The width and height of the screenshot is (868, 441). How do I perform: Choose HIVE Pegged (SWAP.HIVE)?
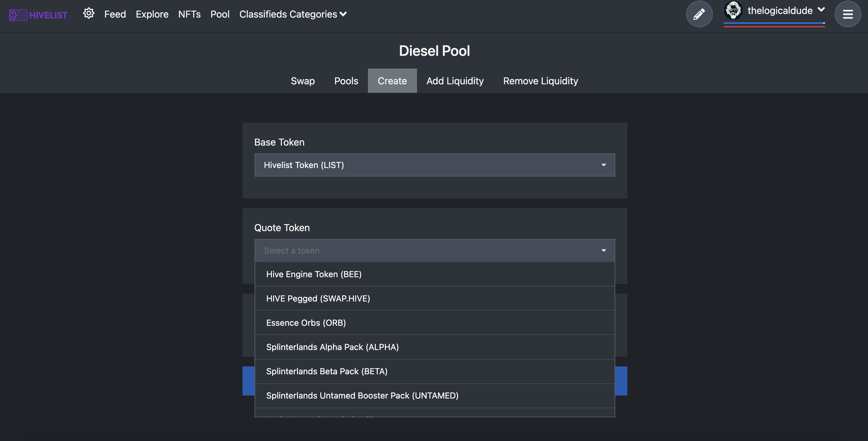[x=435, y=298]
